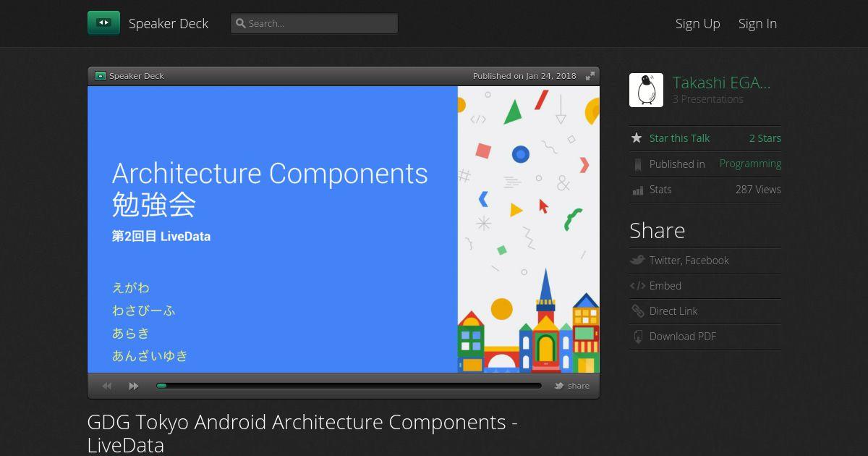Go to previous slide with rewind button
Screen dimensions: 868x456
coord(107,386)
